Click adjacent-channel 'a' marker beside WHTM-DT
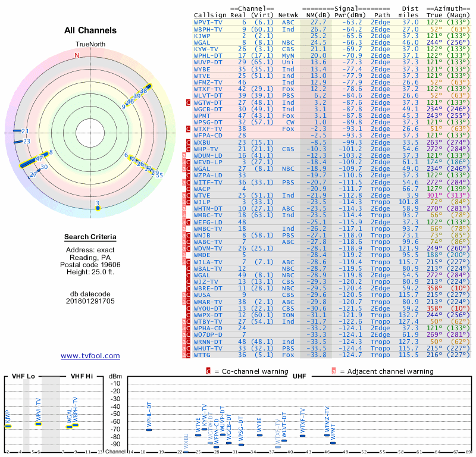Image resolution: width=476 pixels, height=457 pixels. click(184, 209)
